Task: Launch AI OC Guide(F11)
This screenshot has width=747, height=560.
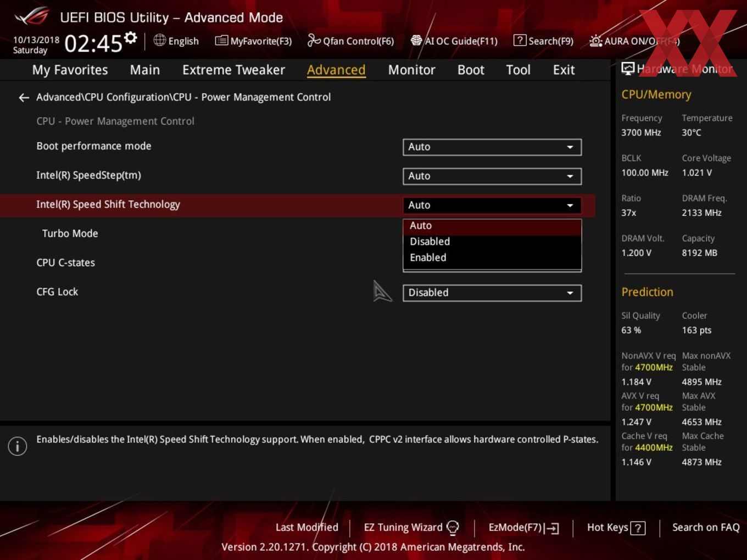Action: (x=454, y=41)
